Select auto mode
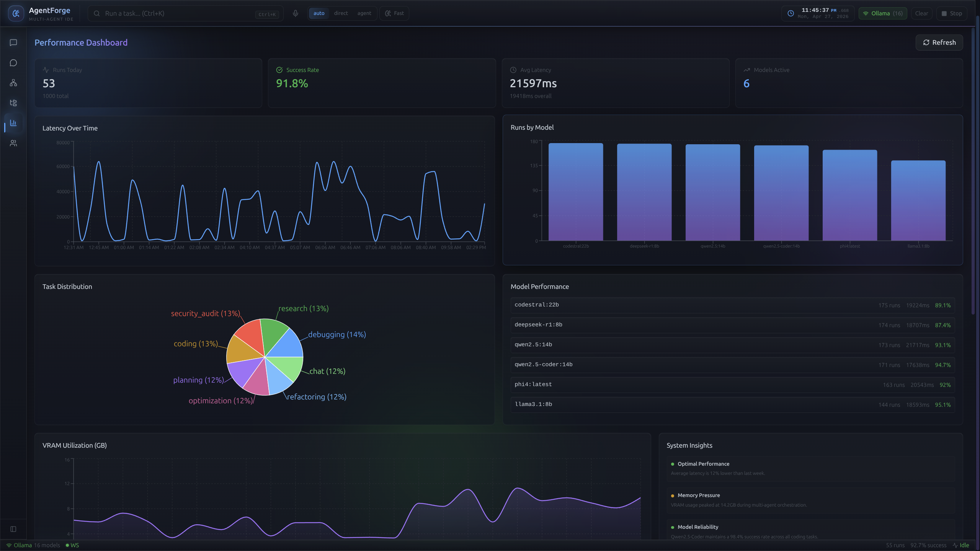980x551 pixels. [x=319, y=13]
